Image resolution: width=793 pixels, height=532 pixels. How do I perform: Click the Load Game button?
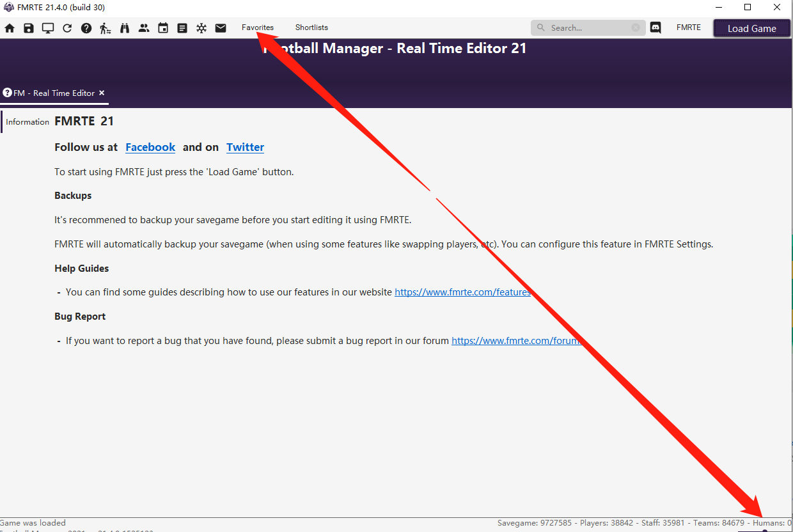coord(752,28)
